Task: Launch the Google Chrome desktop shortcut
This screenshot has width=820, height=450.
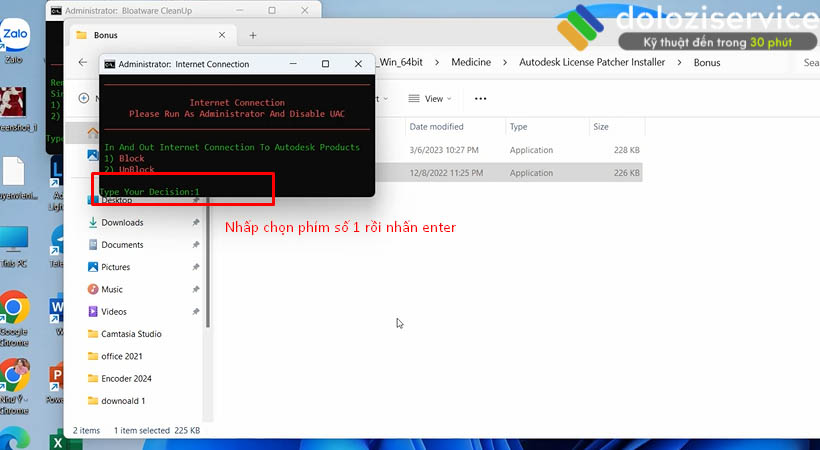Action: coord(14,310)
